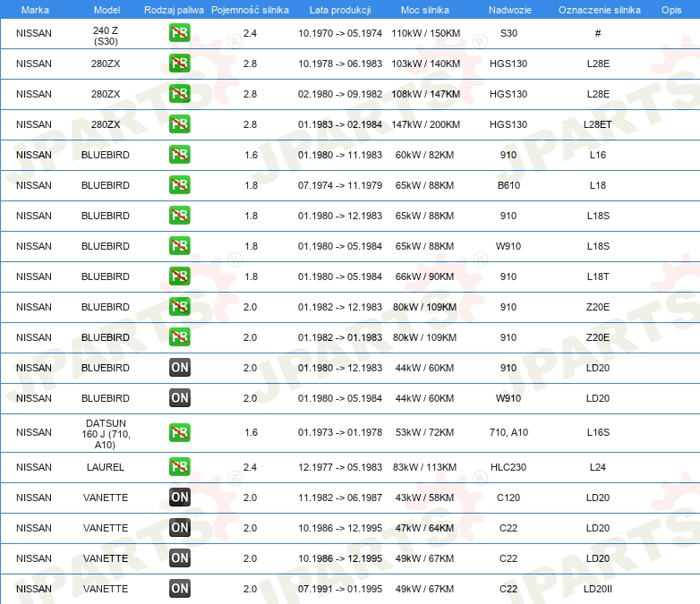Click the Moc silnika column header

point(424,10)
